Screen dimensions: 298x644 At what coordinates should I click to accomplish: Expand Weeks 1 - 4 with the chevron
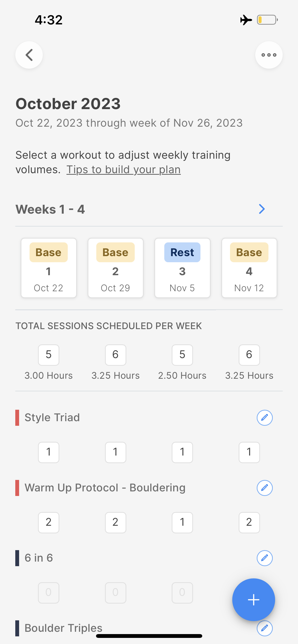(x=262, y=209)
